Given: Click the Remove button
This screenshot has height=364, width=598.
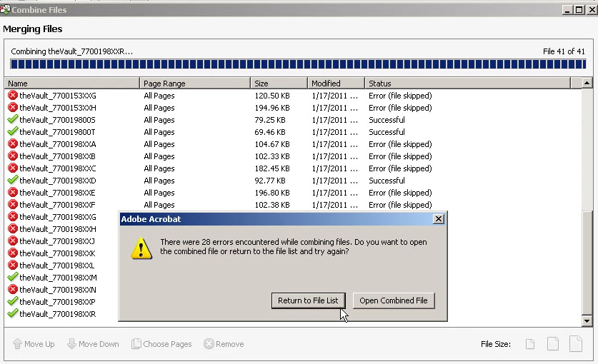Looking at the screenshot, I should [224, 344].
